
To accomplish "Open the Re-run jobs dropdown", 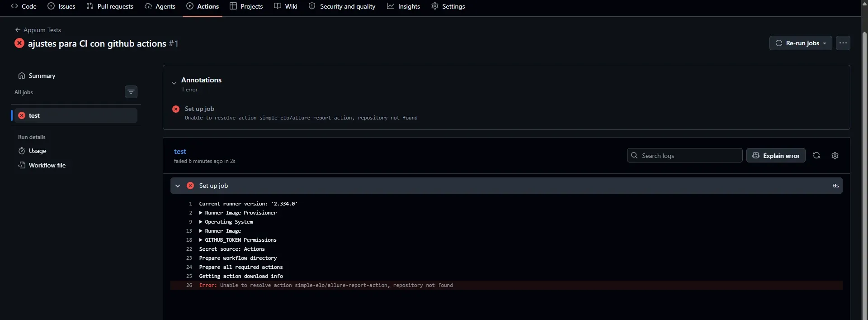I will (x=801, y=43).
